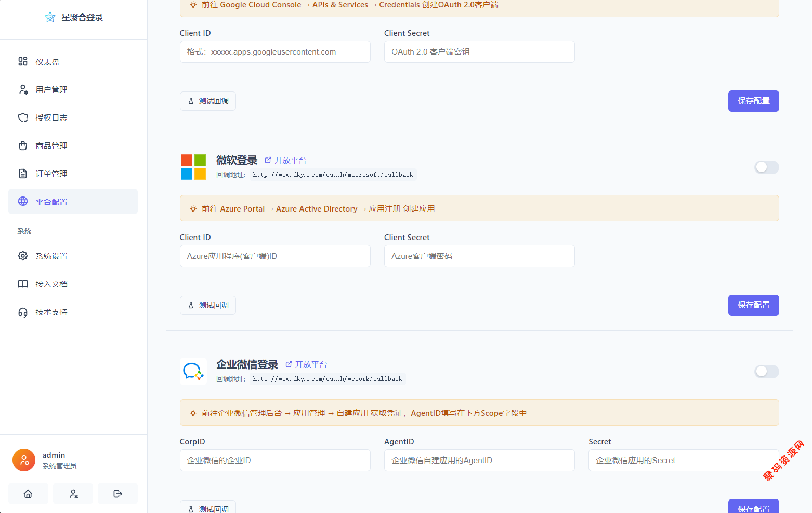The image size is (812, 513).
Task: Go to 用户管理 in the sidebar
Action: 51,90
